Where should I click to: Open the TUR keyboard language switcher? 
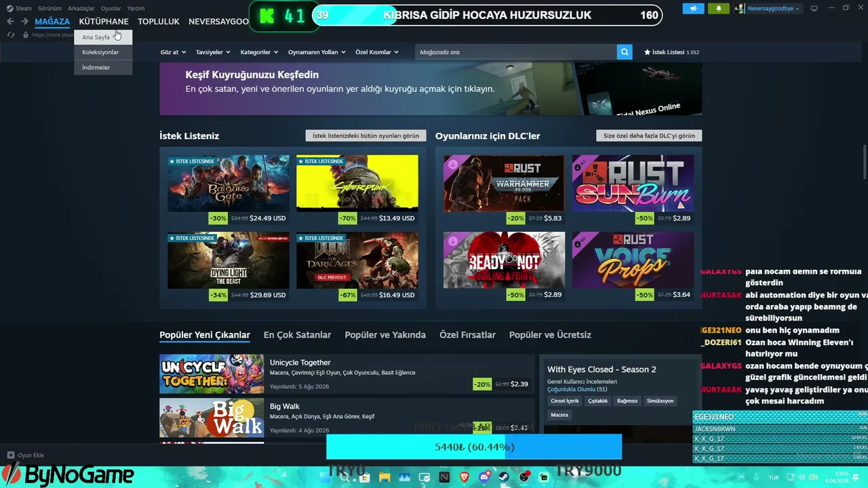774,477
